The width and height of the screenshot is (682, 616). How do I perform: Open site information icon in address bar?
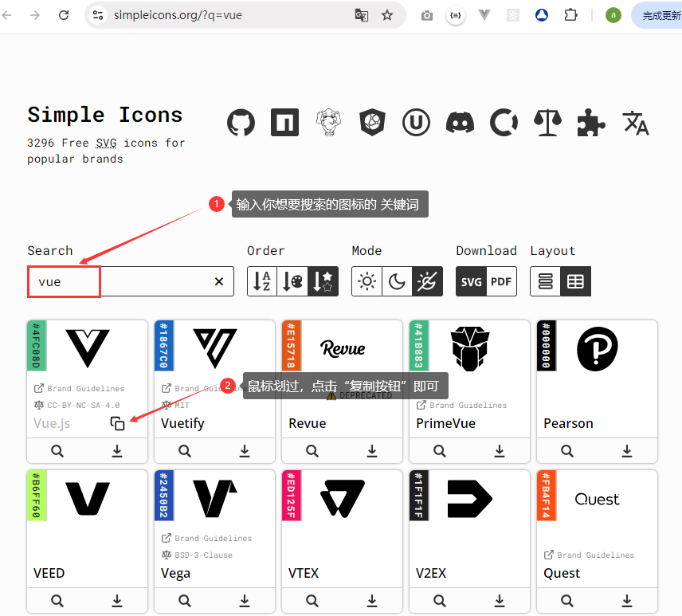pos(98,15)
